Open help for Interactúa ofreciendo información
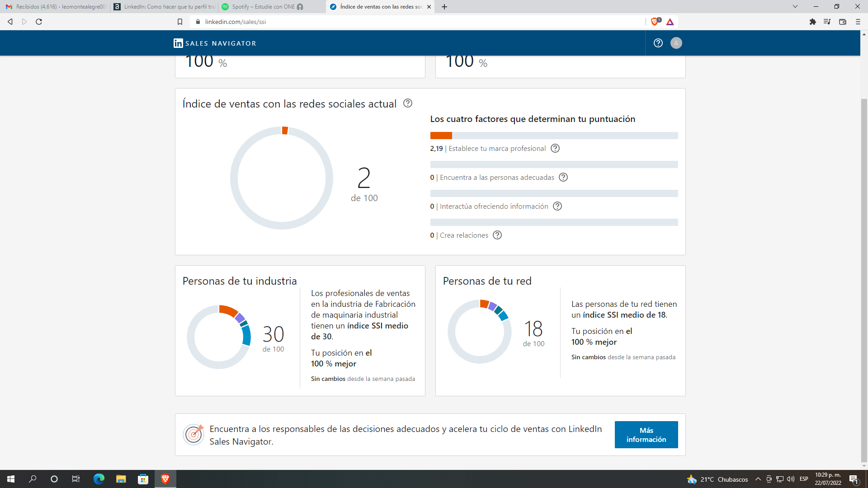 (x=557, y=206)
